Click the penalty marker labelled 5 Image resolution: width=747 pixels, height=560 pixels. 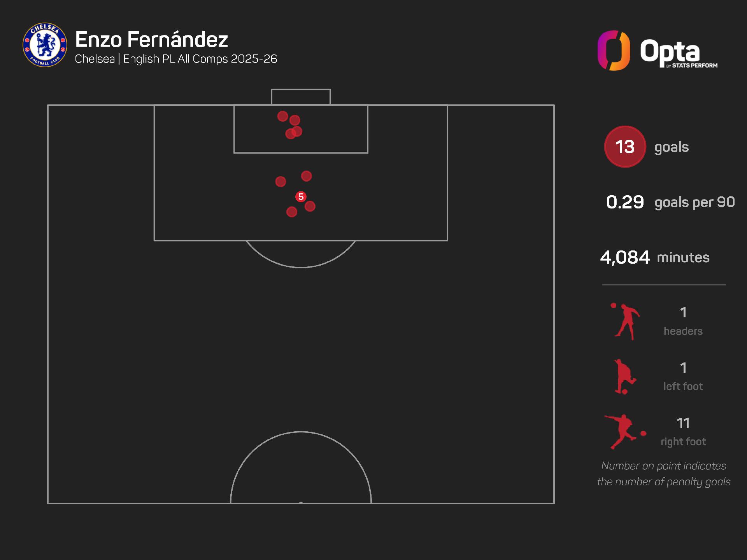click(301, 197)
